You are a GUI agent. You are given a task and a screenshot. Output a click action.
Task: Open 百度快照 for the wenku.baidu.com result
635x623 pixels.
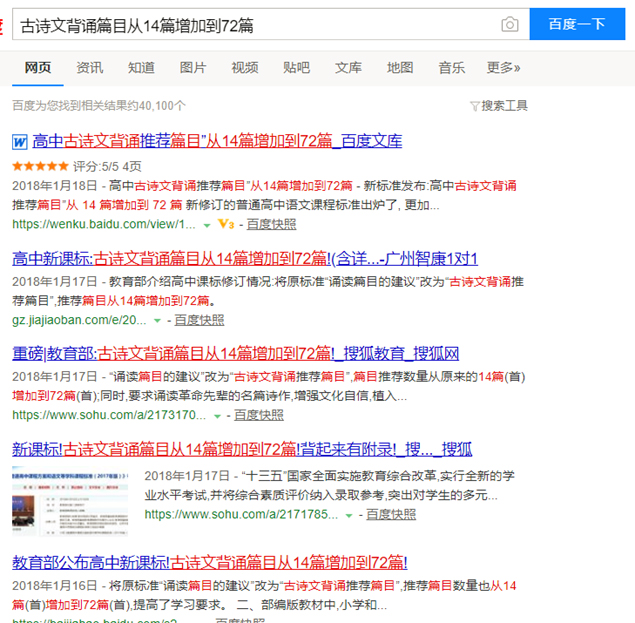point(271,224)
